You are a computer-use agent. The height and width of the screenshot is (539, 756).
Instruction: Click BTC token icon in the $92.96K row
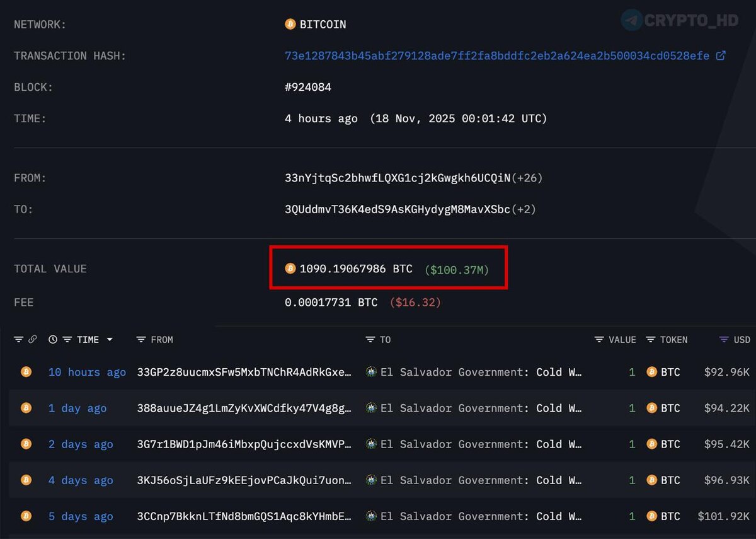(x=651, y=372)
